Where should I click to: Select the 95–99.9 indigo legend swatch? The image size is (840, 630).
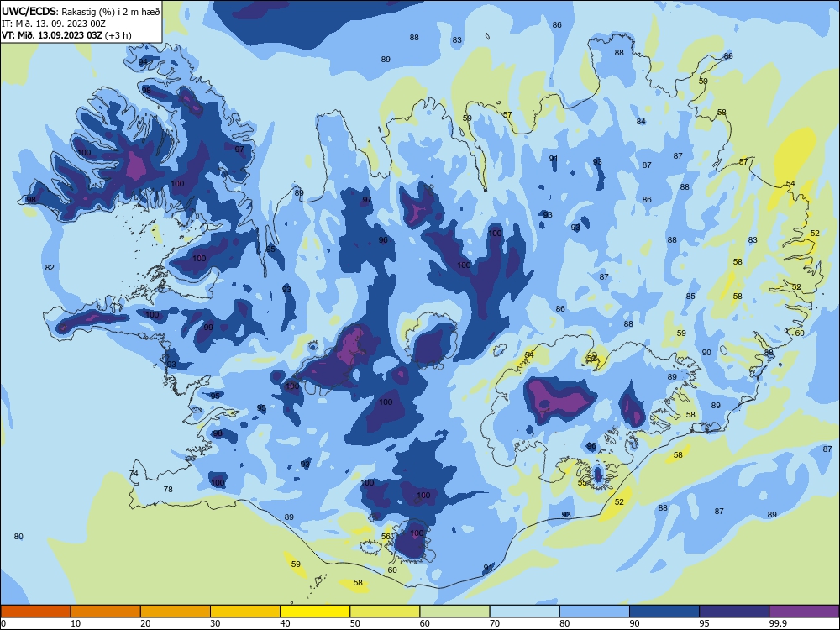pyautogui.click(x=734, y=612)
